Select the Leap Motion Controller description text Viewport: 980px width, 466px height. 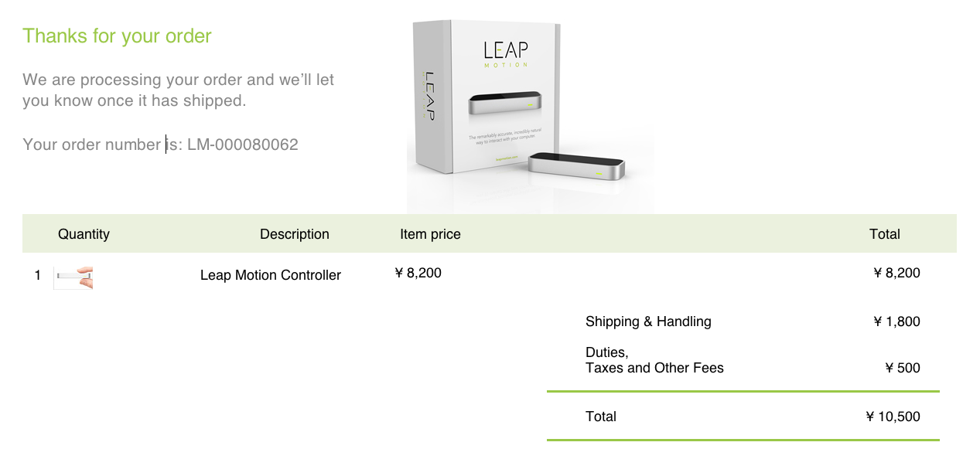(271, 275)
